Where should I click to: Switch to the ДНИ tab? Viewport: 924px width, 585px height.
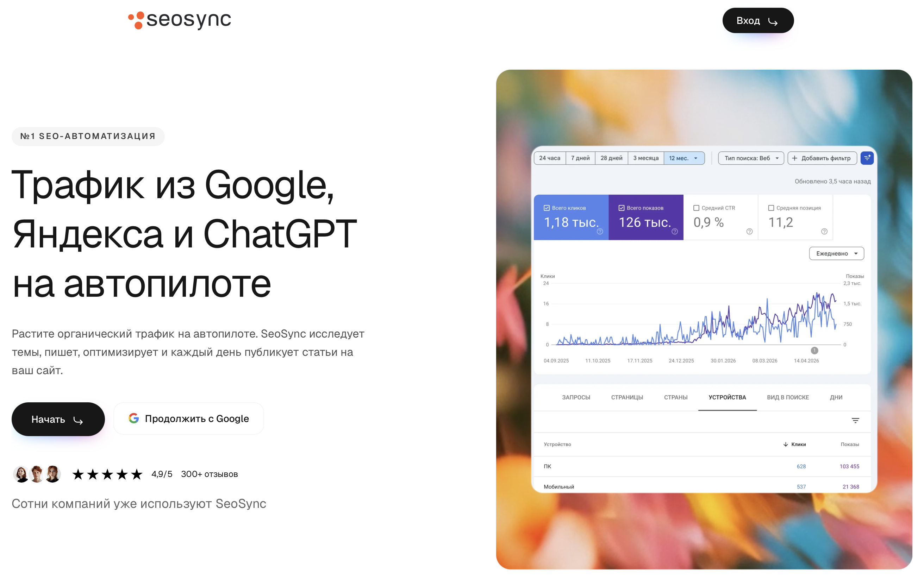(x=836, y=397)
